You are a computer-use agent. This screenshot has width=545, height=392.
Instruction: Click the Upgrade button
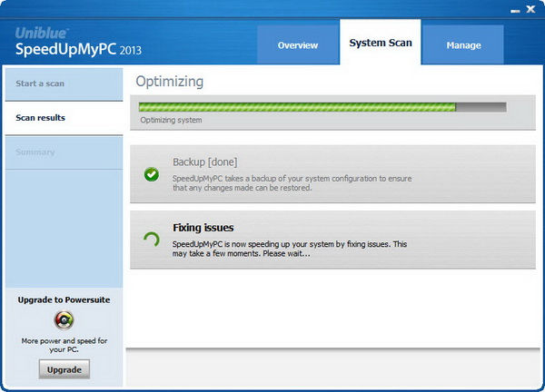pos(64,369)
